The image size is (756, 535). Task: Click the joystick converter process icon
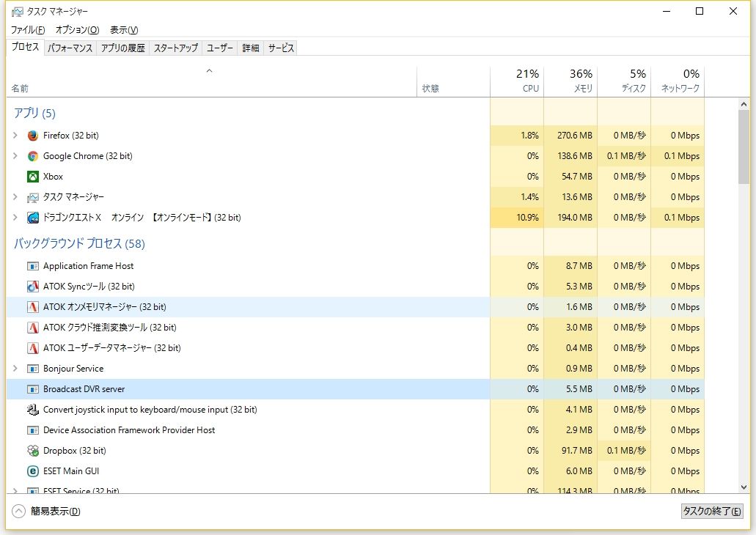click(x=32, y=410)
